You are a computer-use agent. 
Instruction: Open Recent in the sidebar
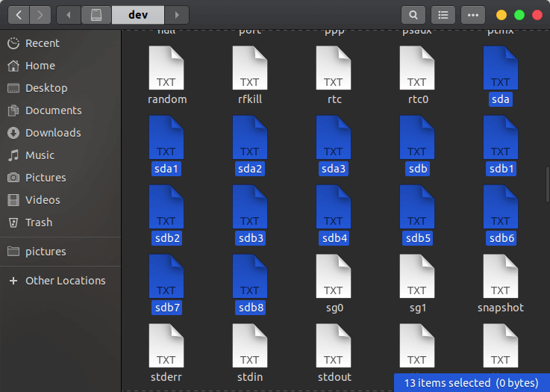click(42, 43)
